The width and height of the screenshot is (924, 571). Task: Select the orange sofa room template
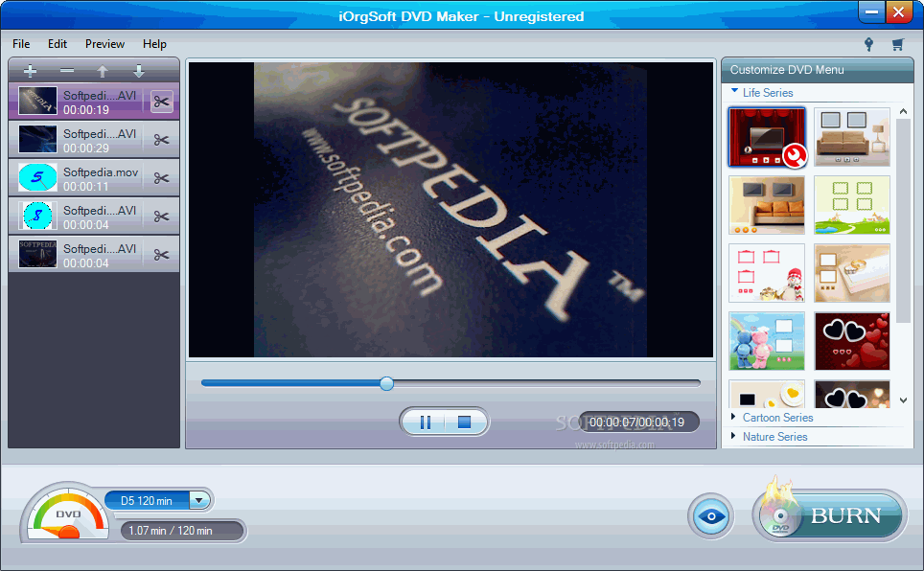767,205
